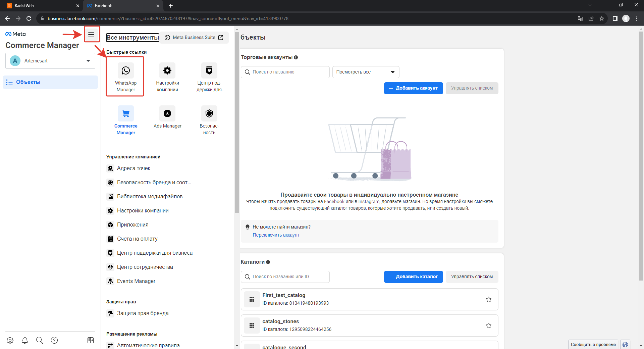Open Защита прав бренда item
Viewport: 644px width, 349px height.
coord(138,313)
